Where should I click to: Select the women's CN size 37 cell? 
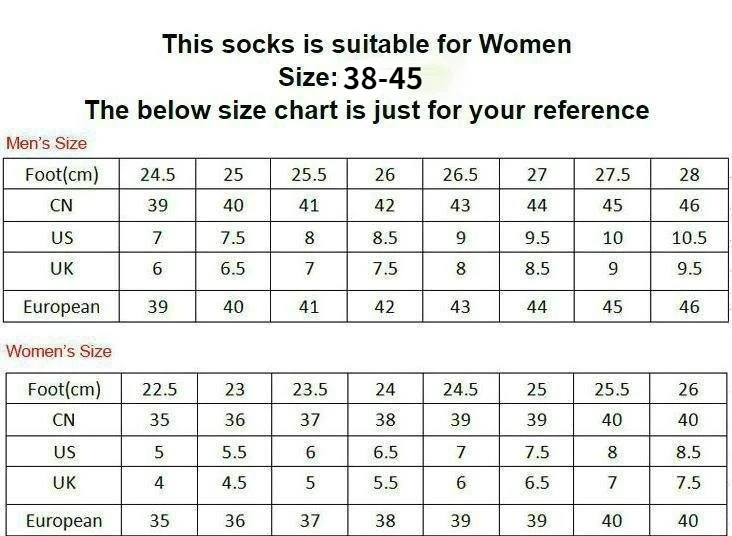pos(310,420)
